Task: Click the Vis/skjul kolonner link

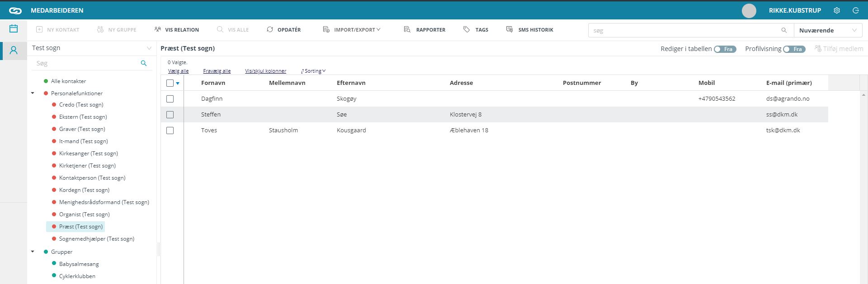Action: coord(266,71)
